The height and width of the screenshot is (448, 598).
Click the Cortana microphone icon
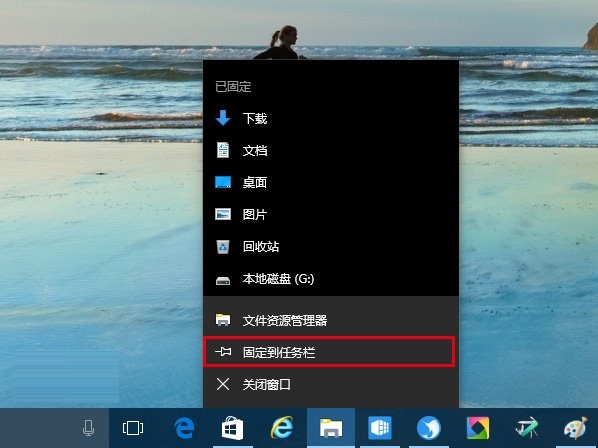click(x=88, y=428)
